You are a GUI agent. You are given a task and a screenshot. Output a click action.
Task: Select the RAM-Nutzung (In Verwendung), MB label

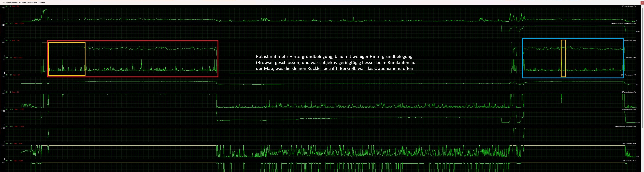(x=623, y=23)
